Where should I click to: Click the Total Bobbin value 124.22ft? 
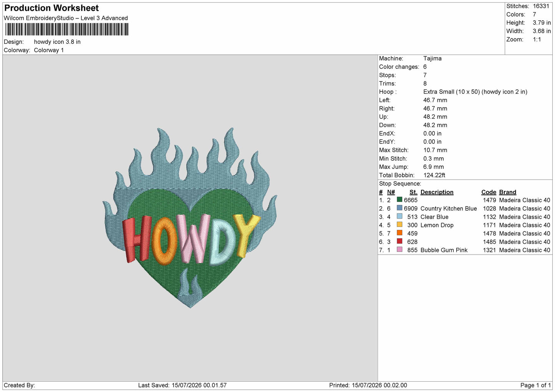[434, 175]
